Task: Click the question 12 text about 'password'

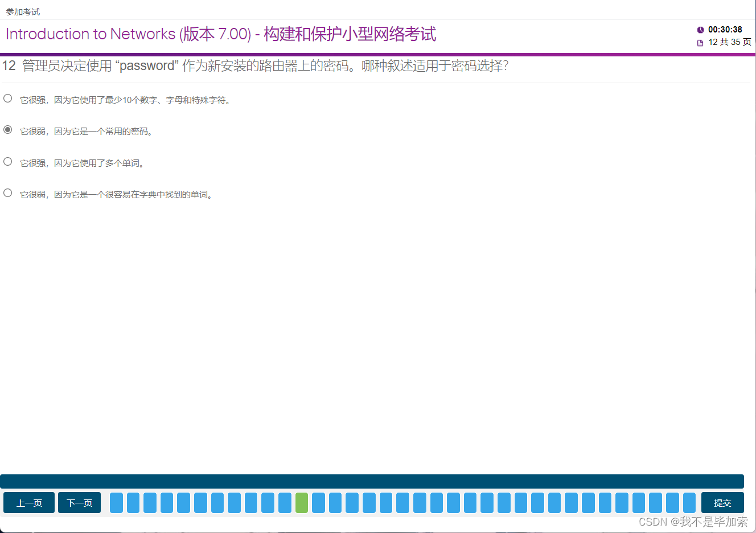Action: (255, 66)
